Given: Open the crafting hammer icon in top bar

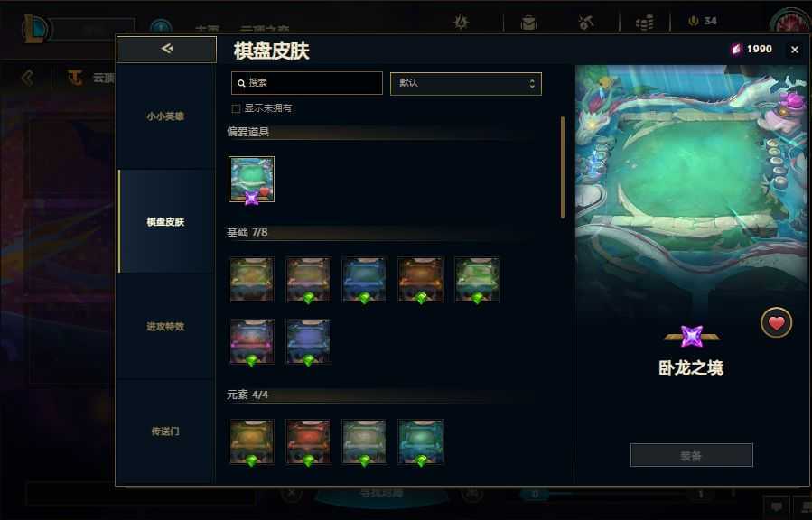Looking at the screenshot, I should coord(586,23).
